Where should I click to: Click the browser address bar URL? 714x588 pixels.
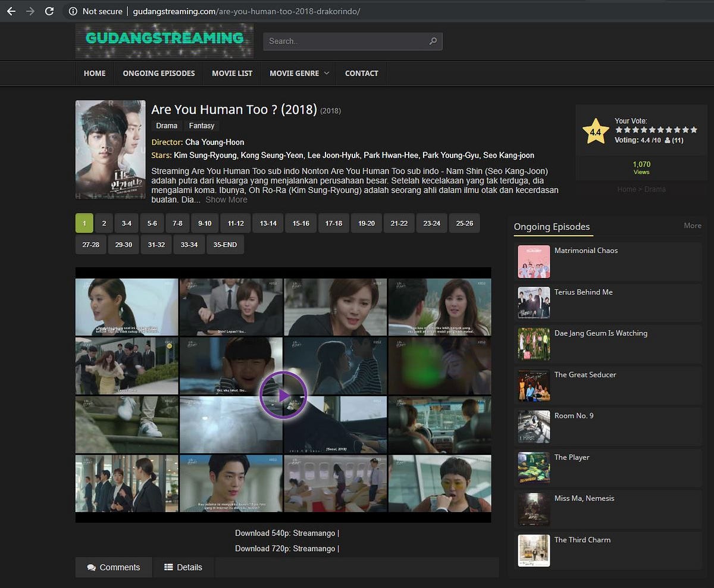click(x=246, y=11)
